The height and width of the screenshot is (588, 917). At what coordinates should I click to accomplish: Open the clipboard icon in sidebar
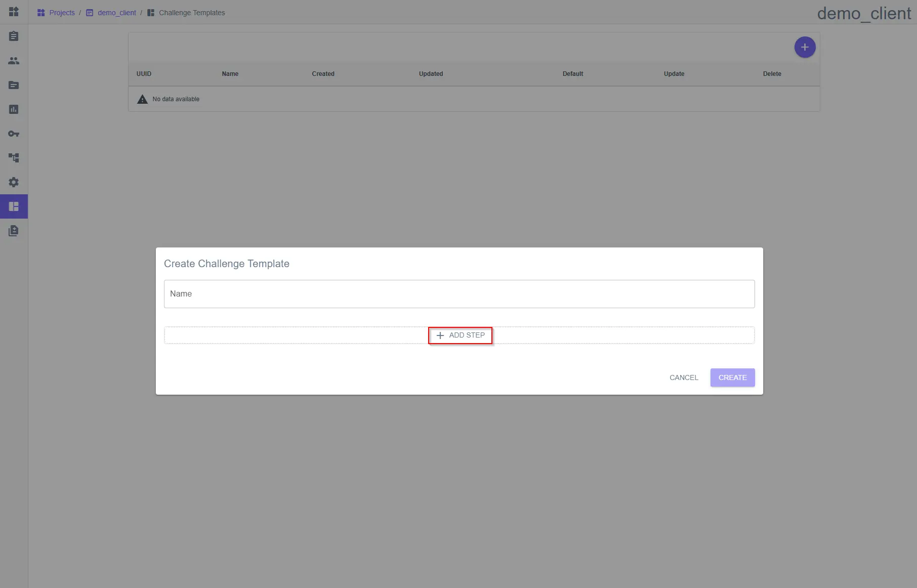coord(14,36)
